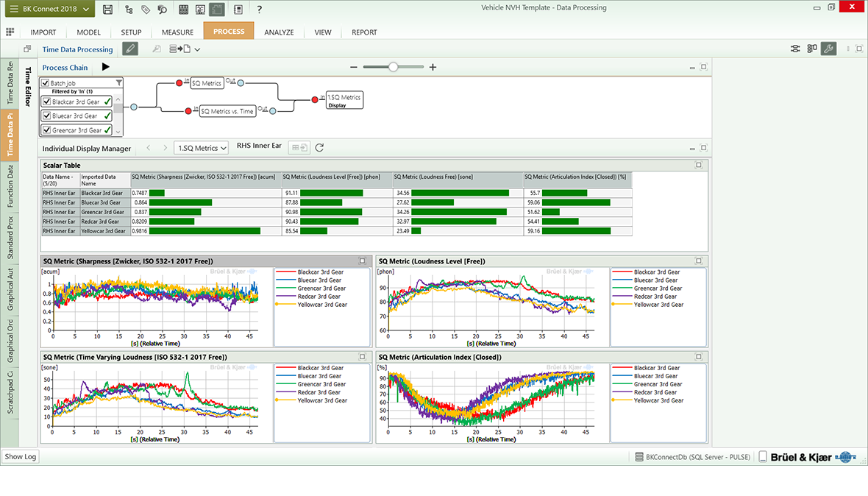Viewport: 868px width, 496px height.
Task: Click the Show Log button
Action: click(20, 457)
